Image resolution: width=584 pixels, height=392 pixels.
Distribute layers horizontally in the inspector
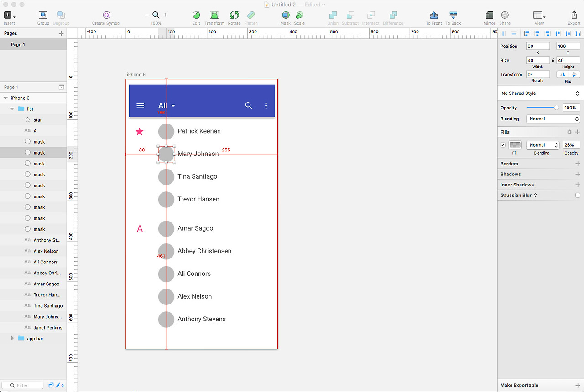pyautogui.click(x=504, y=33)
